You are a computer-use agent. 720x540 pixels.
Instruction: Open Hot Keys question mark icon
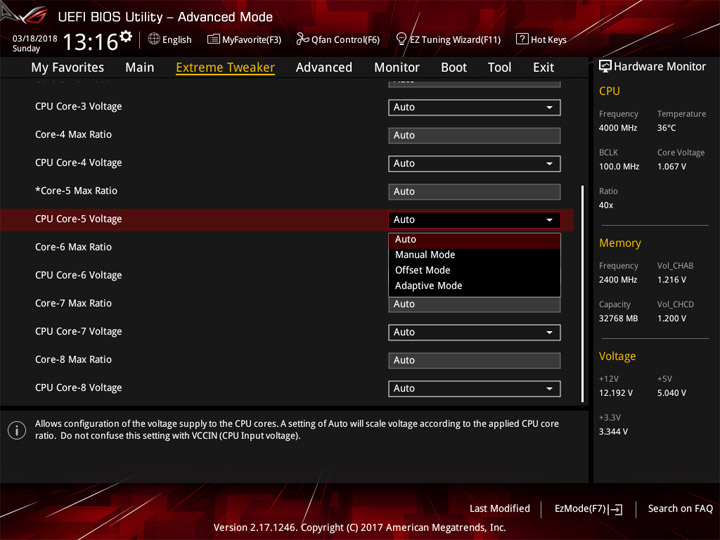click(x=522, y=39)
